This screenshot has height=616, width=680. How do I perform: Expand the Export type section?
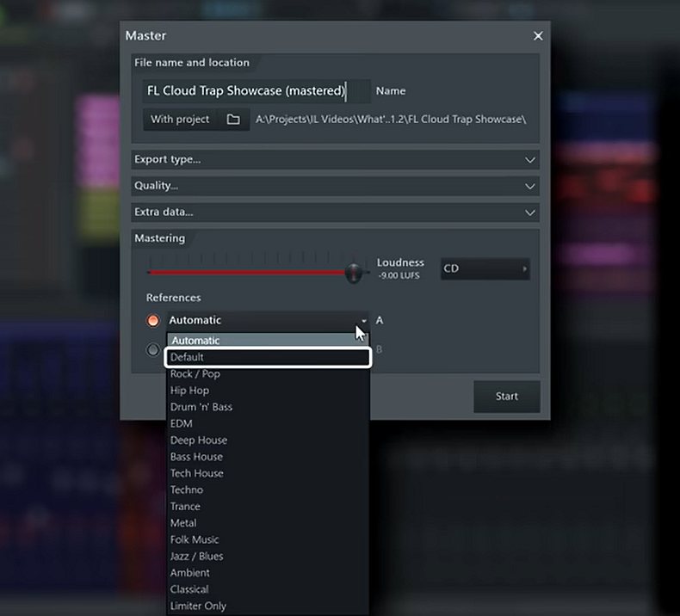click(335, 159)
